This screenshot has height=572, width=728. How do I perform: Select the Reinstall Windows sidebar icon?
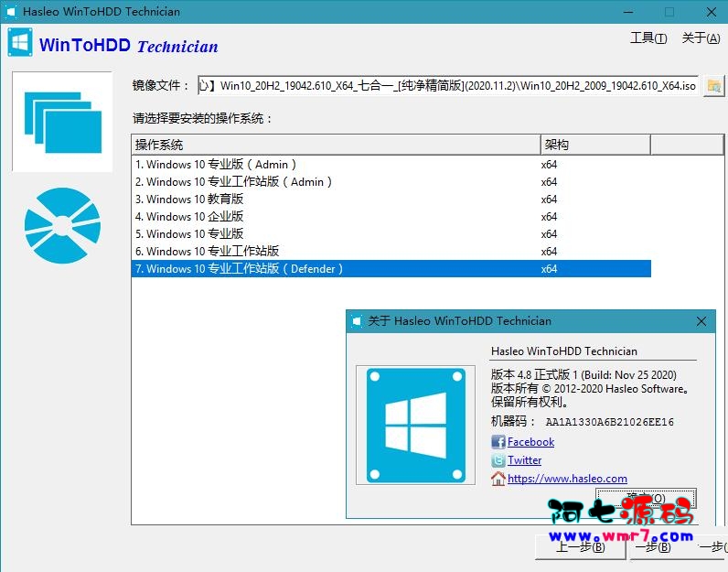pos(63,123)
